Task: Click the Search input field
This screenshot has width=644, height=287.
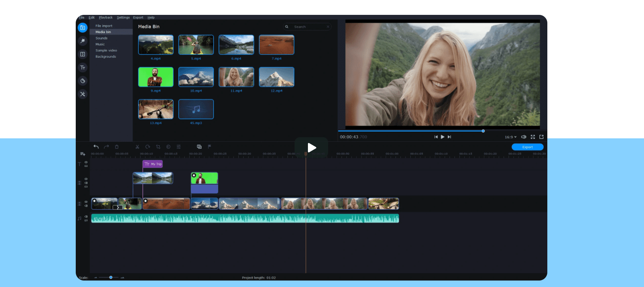Action: tap(307, 27)
